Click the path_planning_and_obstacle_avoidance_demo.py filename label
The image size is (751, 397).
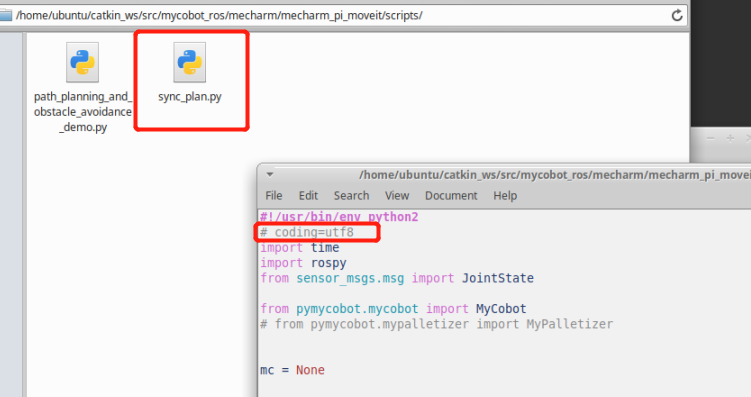[82, 112]
